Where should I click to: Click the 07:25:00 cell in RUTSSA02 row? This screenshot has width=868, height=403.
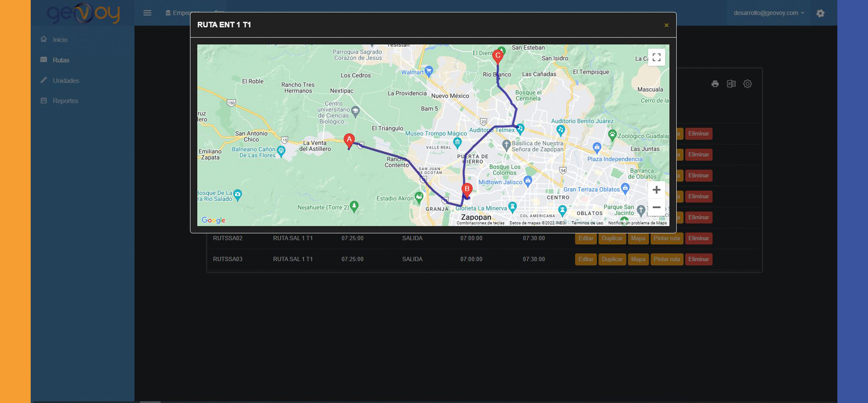(x=352, y=238)
